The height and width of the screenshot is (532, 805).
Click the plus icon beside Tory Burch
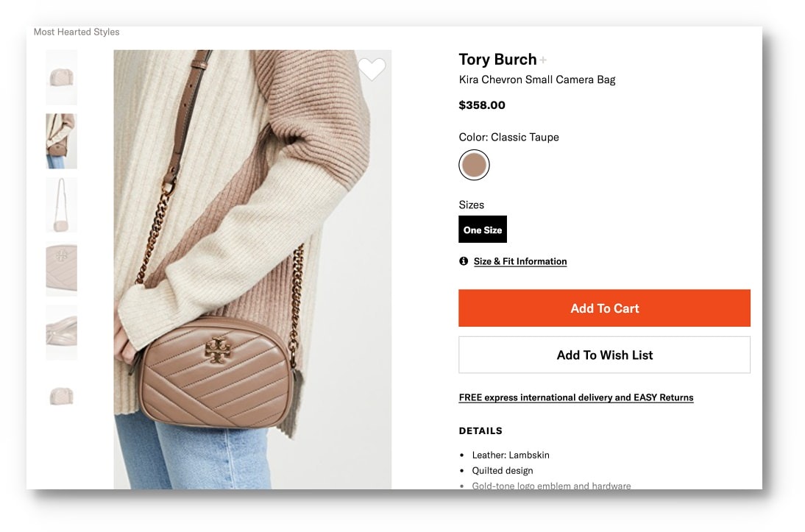pyautogui.click(x=544, y=60)
